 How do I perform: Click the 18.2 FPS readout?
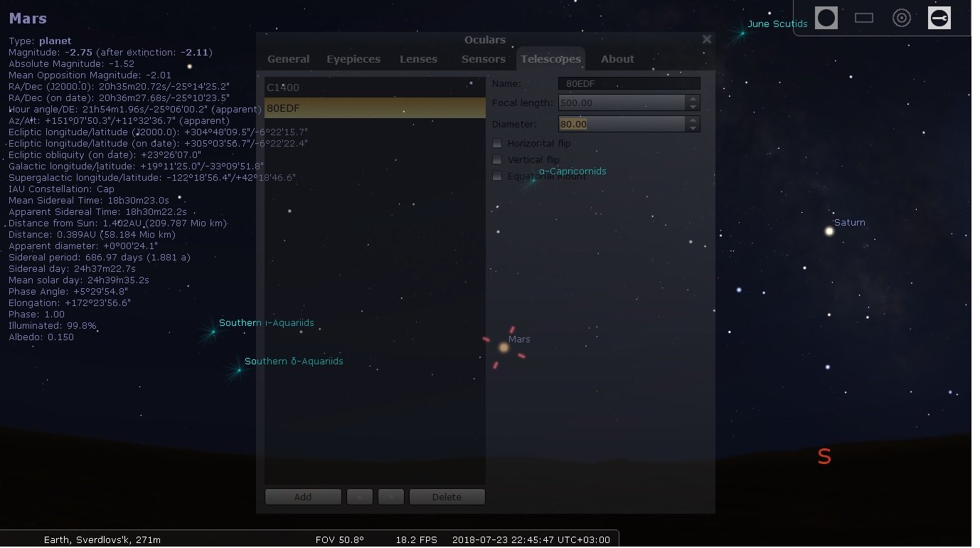[x=416, y=539]
